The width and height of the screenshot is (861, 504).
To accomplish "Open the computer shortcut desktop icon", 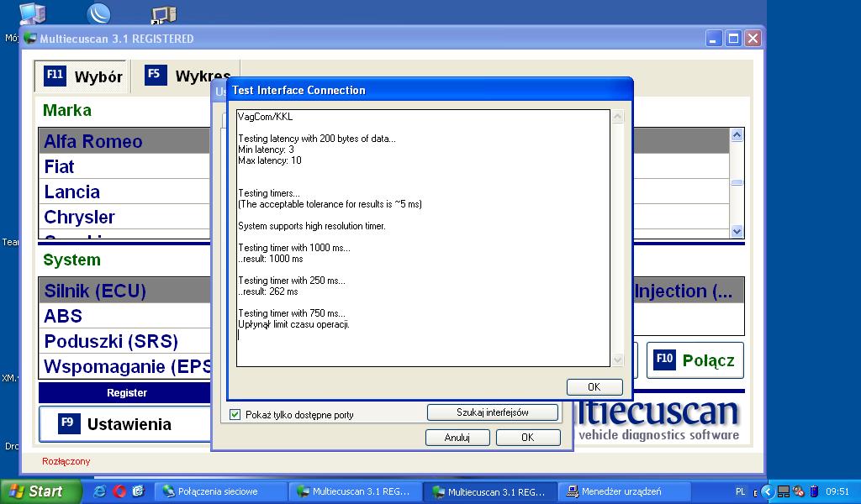I will tap(164, 14).
